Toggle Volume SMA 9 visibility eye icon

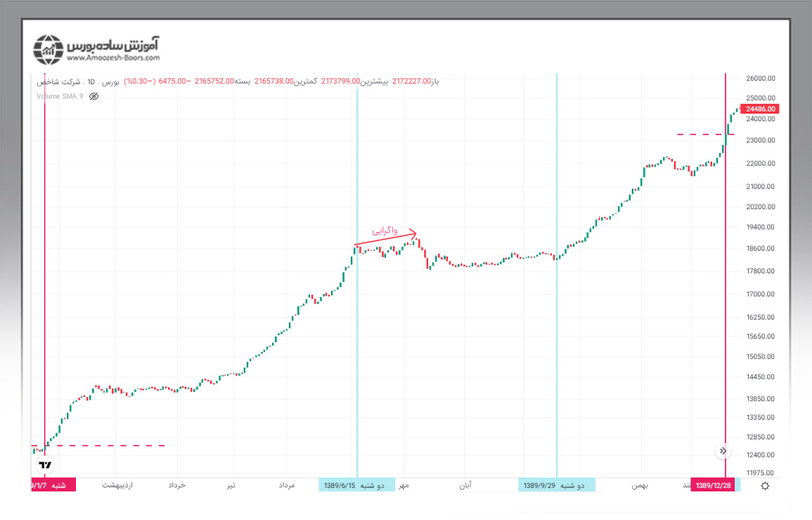(x=94, y=96)
